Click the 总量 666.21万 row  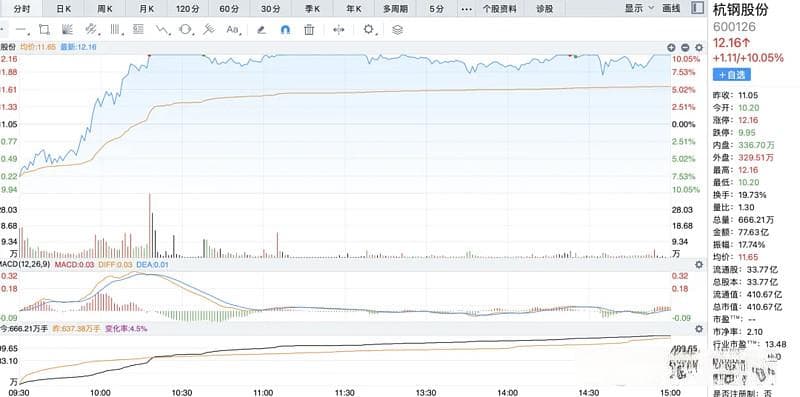[x=743, y=220]
